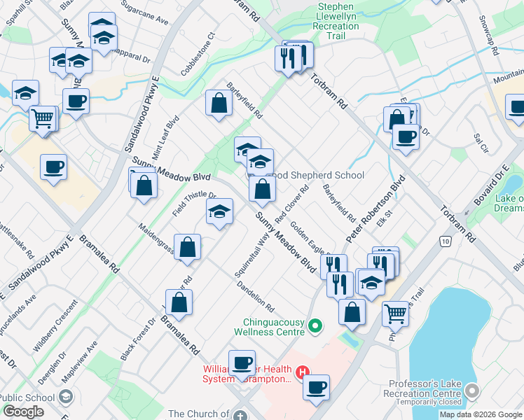This screenshot has height=420, width=524.
Task: Click the school marker near Field Thistle Dr
Action: coord(219,212)
